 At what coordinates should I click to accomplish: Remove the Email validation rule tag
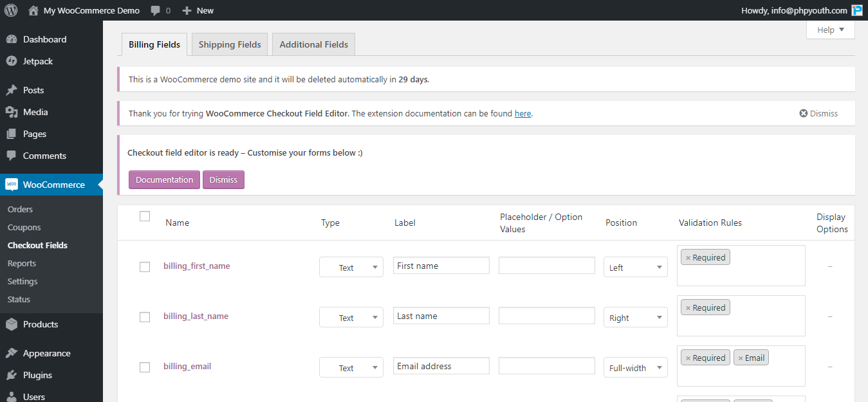pos(741,357)
